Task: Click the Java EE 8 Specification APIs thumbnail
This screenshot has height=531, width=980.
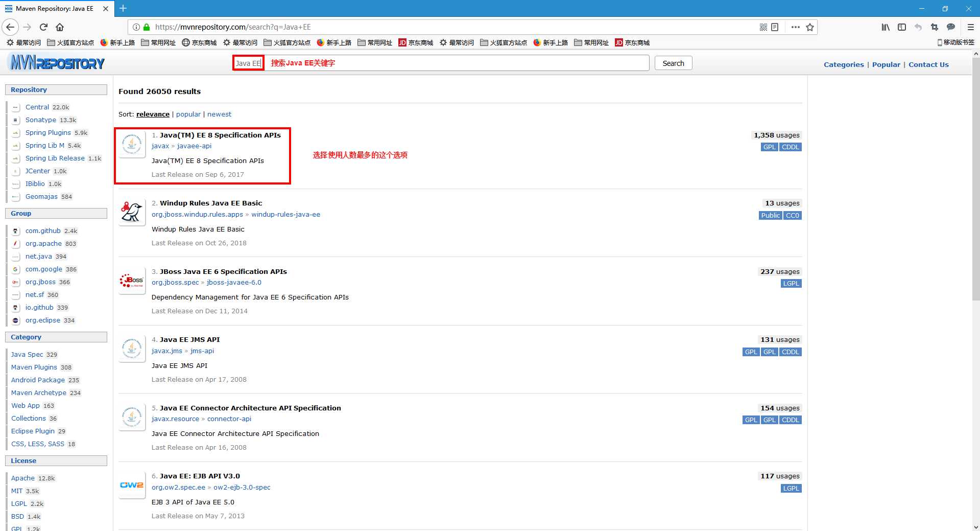Action: [x=132, y=145]
